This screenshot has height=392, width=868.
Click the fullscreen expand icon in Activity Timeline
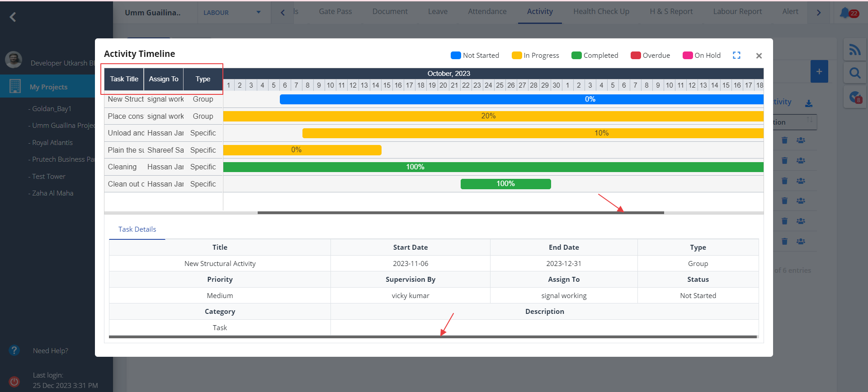pyautogui.click(x=736, y=55)
